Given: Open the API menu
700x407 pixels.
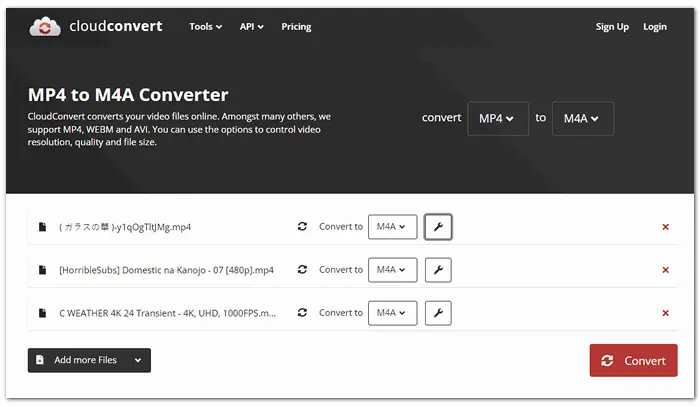Looking at the screenshot, I should (x=251, y=27).
